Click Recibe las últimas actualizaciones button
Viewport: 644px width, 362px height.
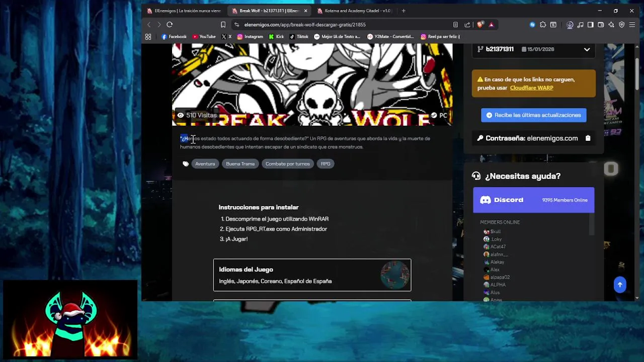533,115
